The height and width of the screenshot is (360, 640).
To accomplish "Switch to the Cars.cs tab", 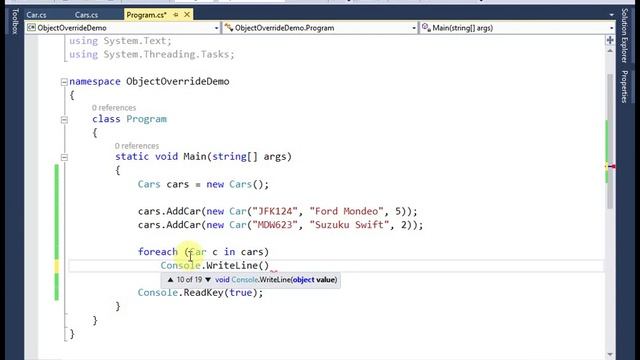I will [x=86, y=15].
